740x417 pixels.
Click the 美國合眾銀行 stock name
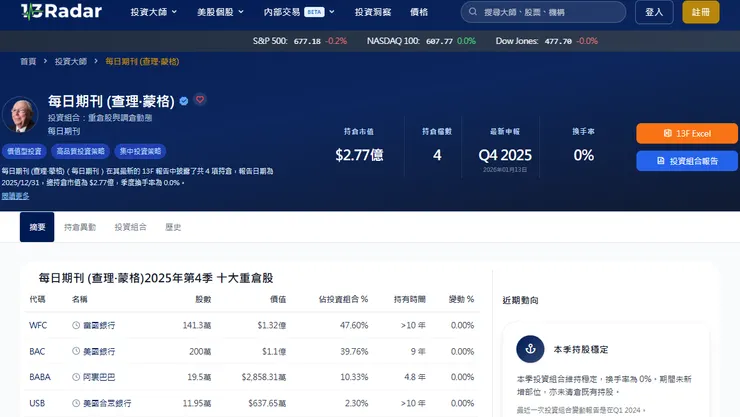[x=107, y=403]
